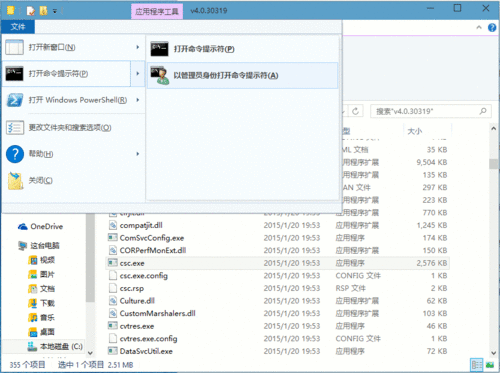Select the csc.exe.config file
This screenshot has height=373, width=500.
[x=144, y=276]
